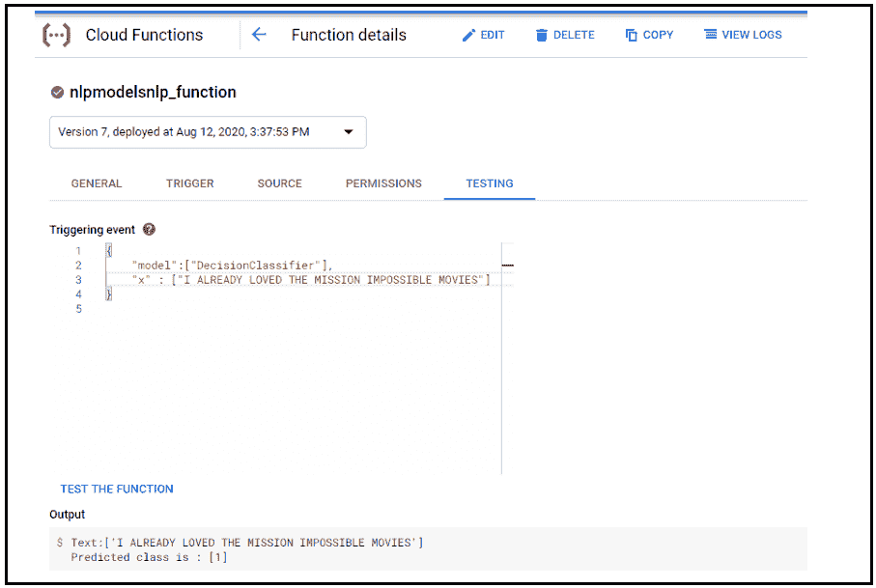The image size is (876, 588).
Task: Click the green checkmark status icon
Action: (57, 93)
